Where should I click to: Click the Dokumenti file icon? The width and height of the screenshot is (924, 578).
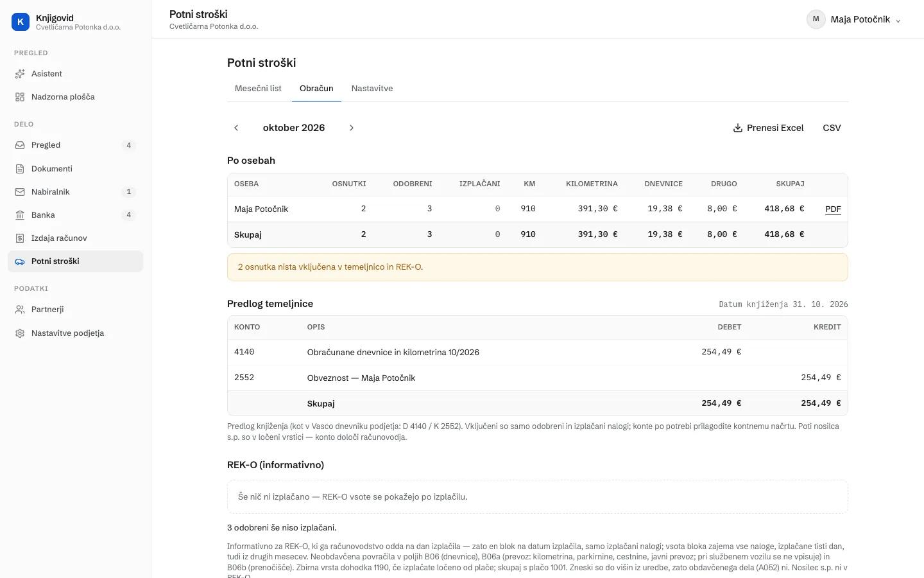pos(20,169)
